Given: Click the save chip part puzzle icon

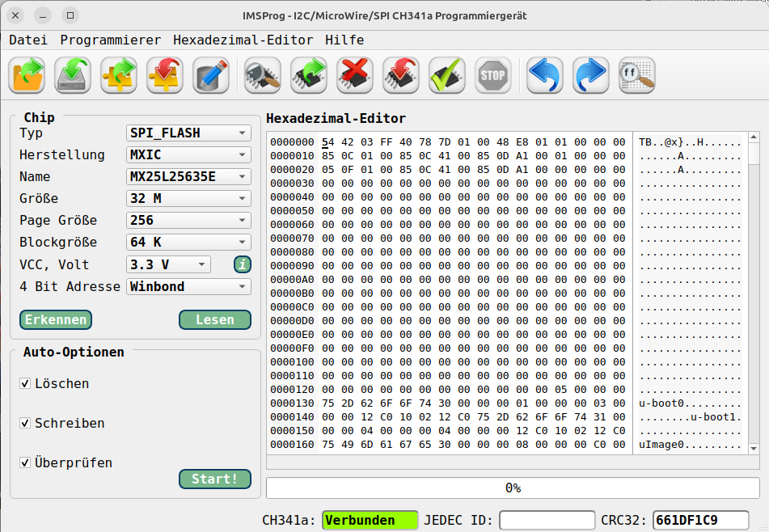Looking at the screenshot, I should point(165,75).
